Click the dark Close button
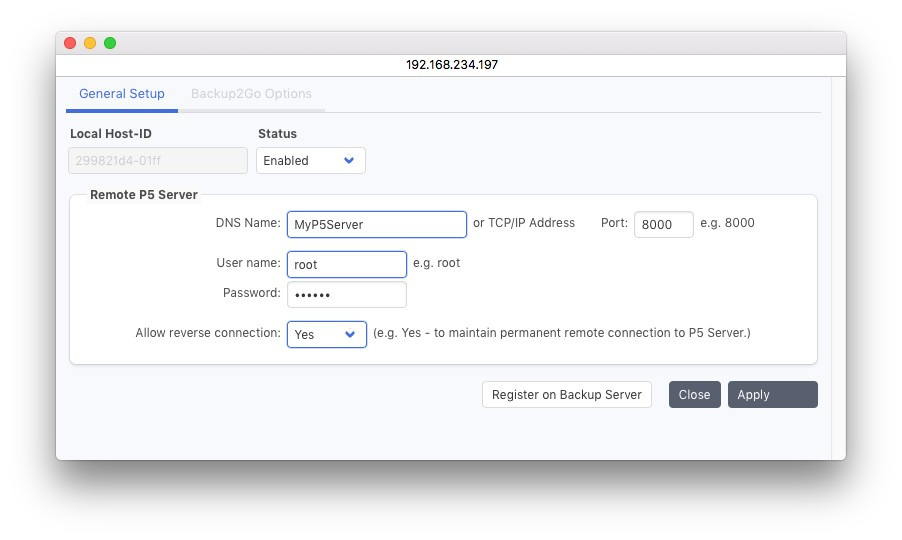Image resolution: width=902 pixels, height=540 pixels. 694,395
